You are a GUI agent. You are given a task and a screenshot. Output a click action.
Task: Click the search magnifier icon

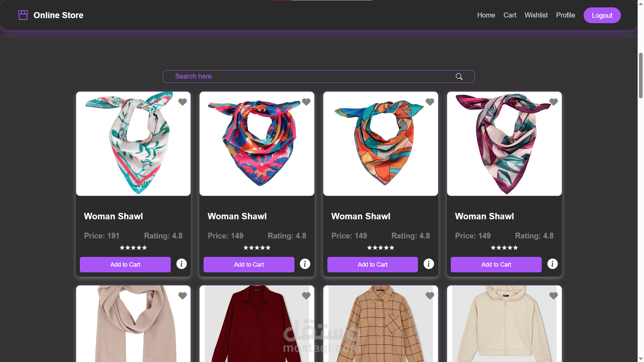point(459,77)
